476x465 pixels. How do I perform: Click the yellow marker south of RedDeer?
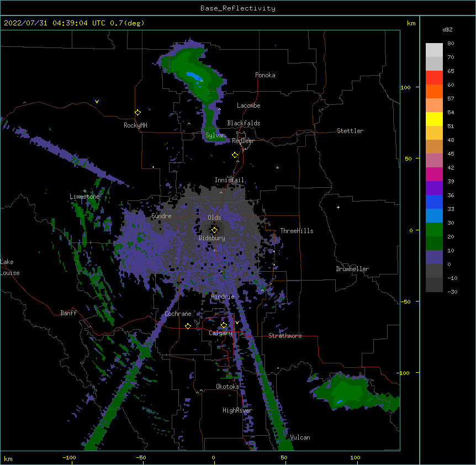point(235,155)
